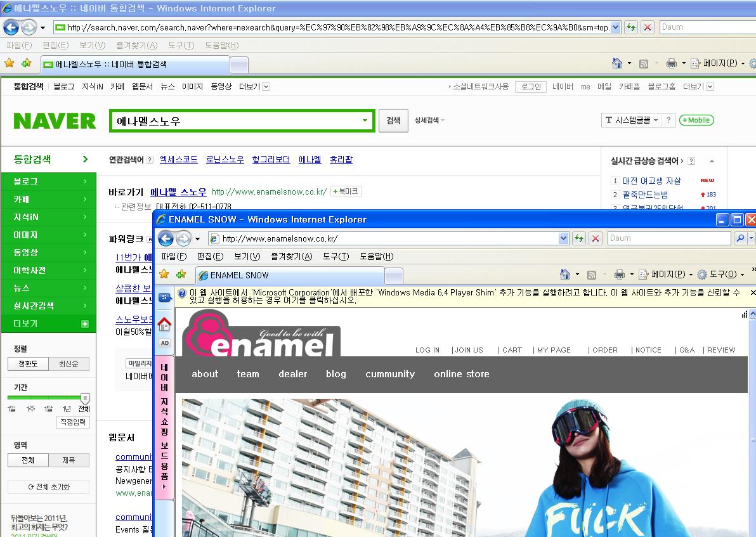Click Print icon in ENAMEL SNOW toolbar
The width and height of the screenshot is (756, 537).
(620, 275)
